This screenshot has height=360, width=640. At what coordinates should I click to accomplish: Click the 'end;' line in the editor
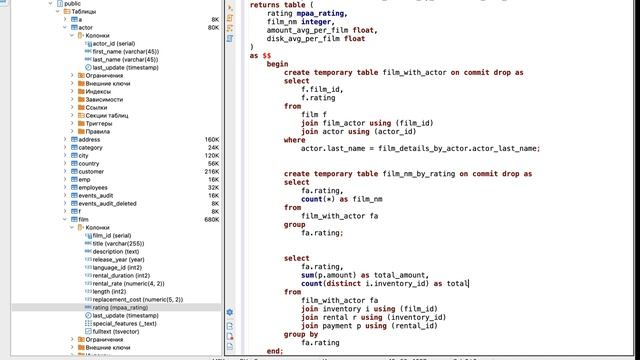pos(275,351)
